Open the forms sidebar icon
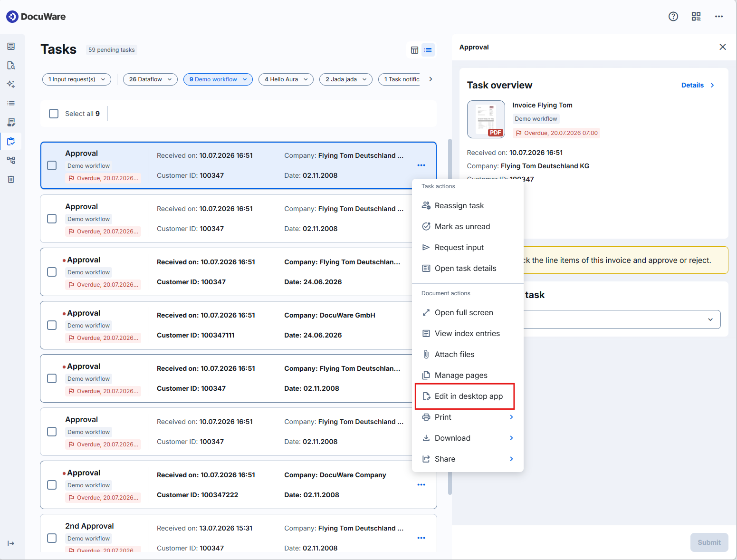The height and width of the screenshot is (560, 737). (11, 122)
